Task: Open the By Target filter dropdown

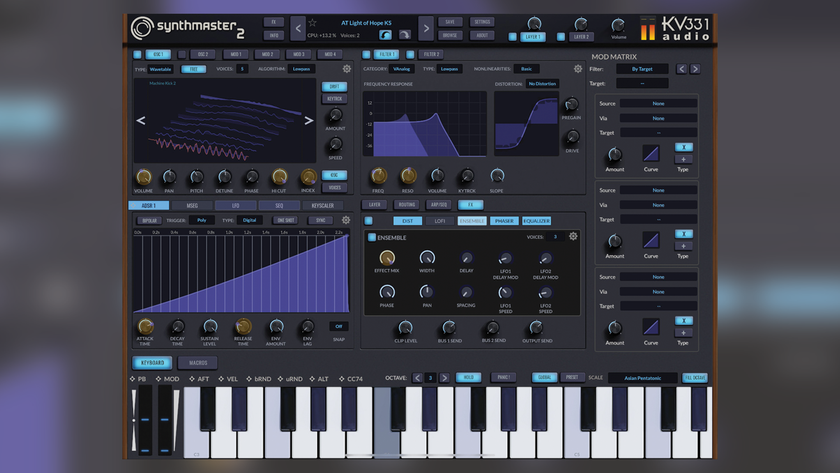Action: tap(642, 69)
